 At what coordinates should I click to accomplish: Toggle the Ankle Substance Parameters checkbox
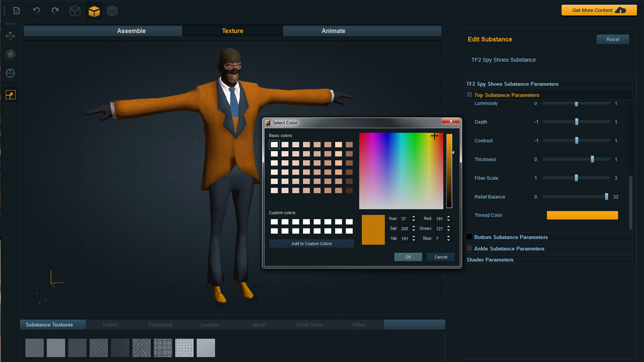pos(469,248)
